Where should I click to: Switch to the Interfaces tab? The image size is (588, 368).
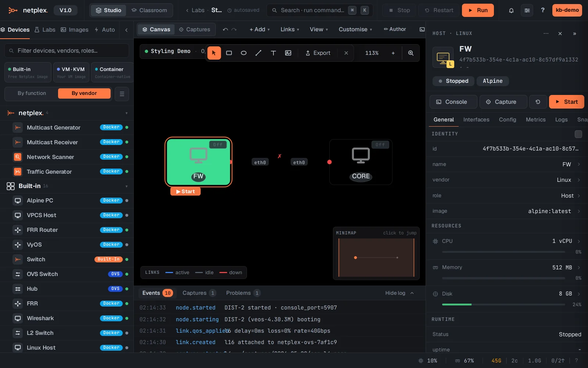[476, 120]
